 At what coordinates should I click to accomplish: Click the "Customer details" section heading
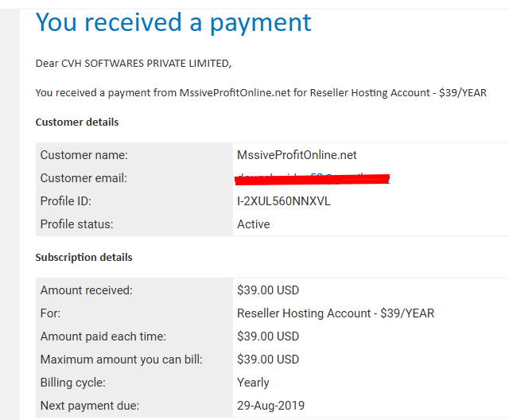(x=77, y=122)
